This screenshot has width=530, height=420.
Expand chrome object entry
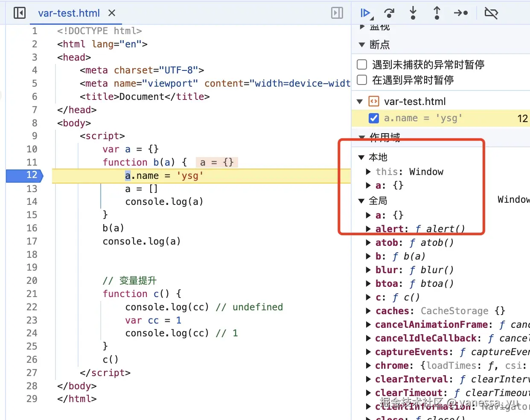click(x=368, y=365)
